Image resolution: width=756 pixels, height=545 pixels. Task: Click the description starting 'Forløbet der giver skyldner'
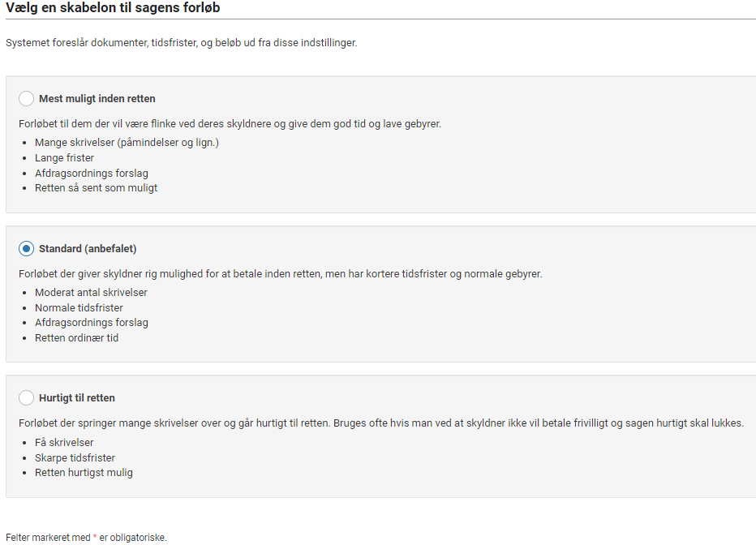[x=280, y=274]
